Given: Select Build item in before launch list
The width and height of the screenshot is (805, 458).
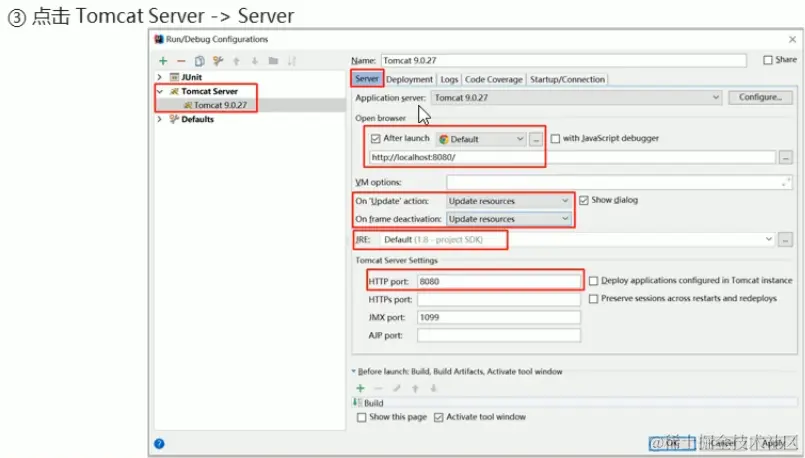Looking at the screenshot, I should tap(574, 403).
